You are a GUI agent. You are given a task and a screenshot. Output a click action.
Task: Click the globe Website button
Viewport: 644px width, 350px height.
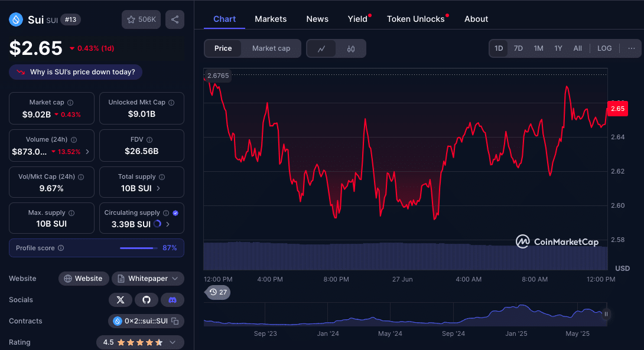click(x=83, y=279)
